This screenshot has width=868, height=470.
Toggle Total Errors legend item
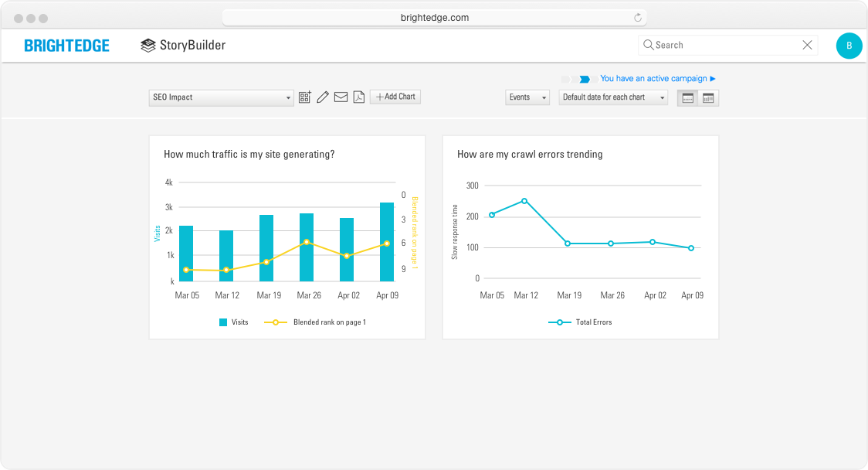tap(580, 322)
